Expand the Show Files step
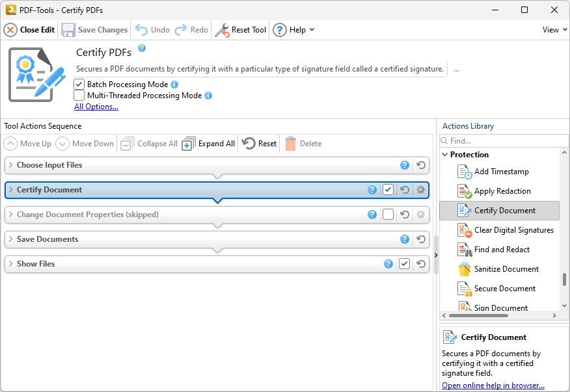The width and height of the screenshot is (570, 392). click(10, 264)
